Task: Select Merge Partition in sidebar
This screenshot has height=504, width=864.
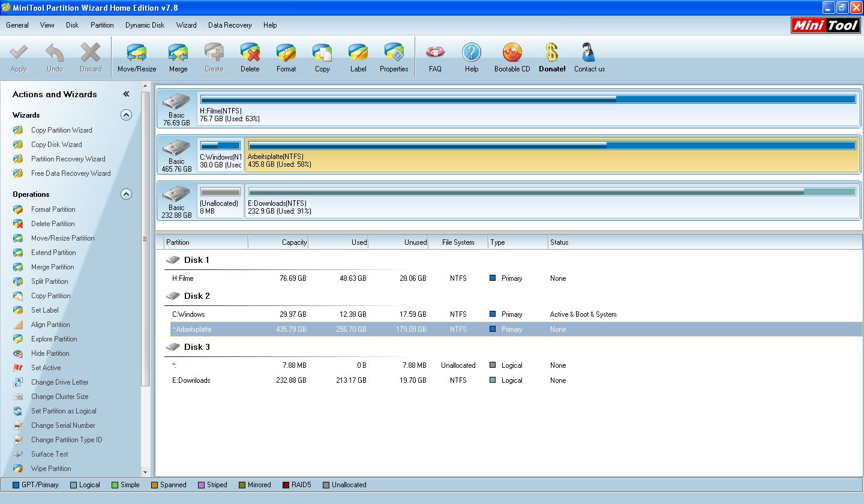Action: click(x=52, y=267)
